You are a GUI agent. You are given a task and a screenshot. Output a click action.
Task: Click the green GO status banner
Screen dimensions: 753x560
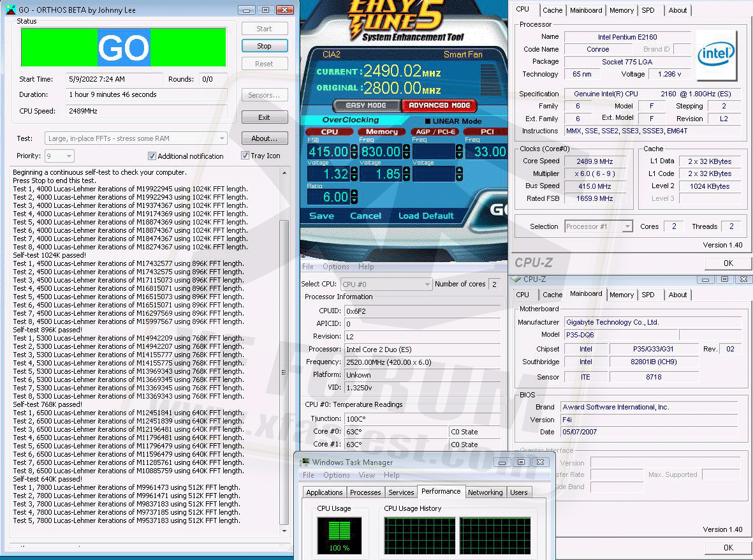tap(124, 47)
